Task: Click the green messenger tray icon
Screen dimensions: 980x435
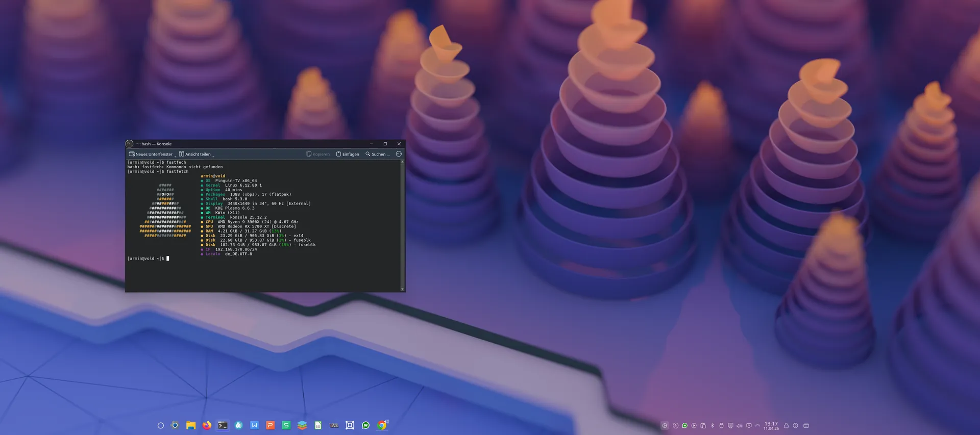Action: [x=685, y=425]
